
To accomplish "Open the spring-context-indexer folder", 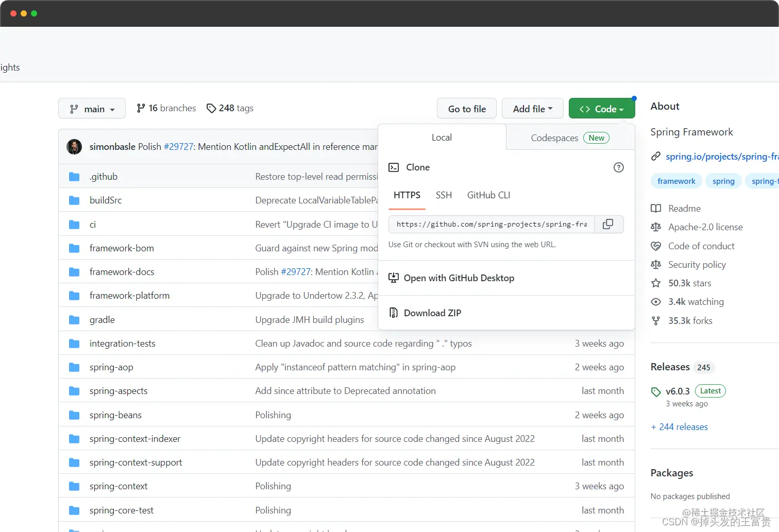I will tap(135, 439).
